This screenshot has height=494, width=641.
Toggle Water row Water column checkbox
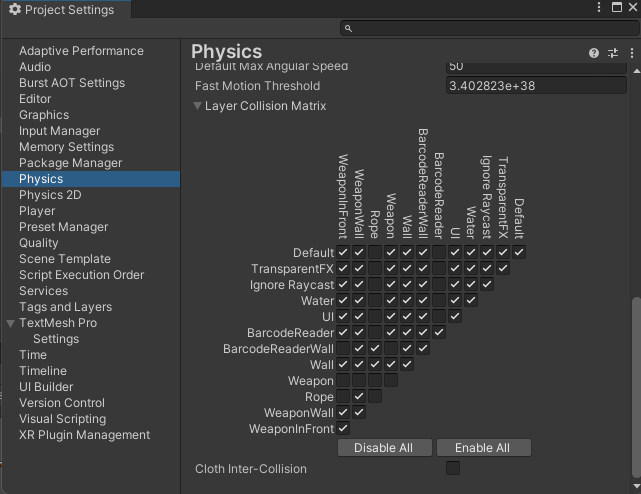[x=471, y=300]
